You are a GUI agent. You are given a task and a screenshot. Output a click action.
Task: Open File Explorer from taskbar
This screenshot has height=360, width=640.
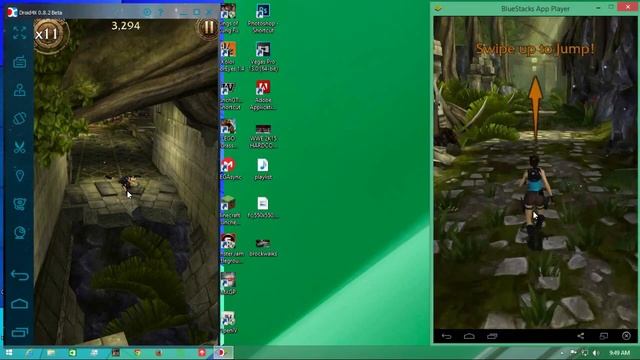click(51, 352)
